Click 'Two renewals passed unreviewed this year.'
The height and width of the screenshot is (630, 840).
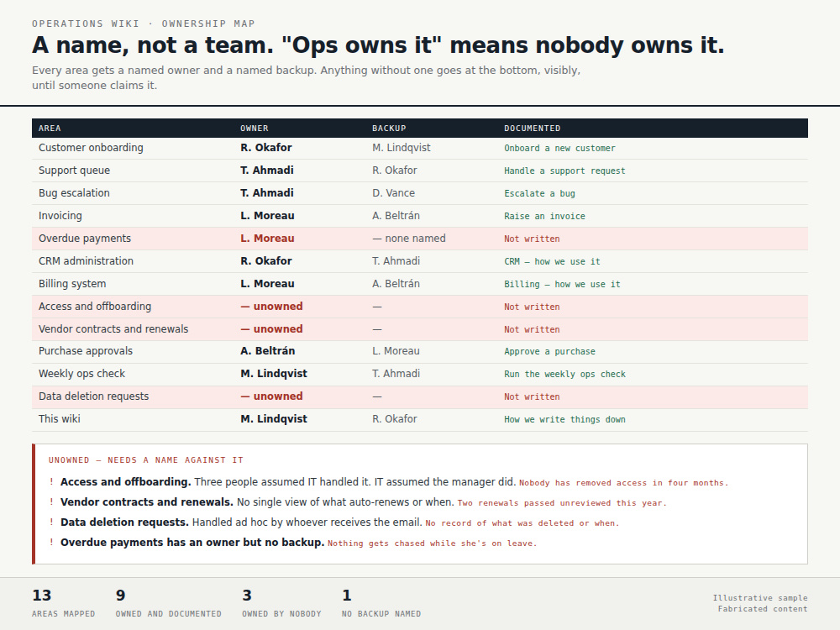tap(562, 503)
